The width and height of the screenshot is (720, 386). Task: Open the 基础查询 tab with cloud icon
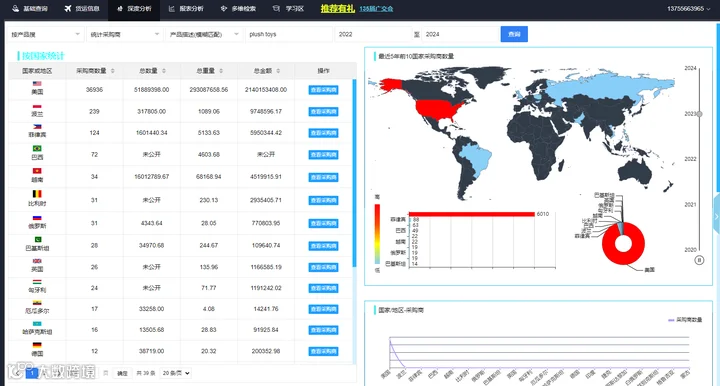(16, 8)
